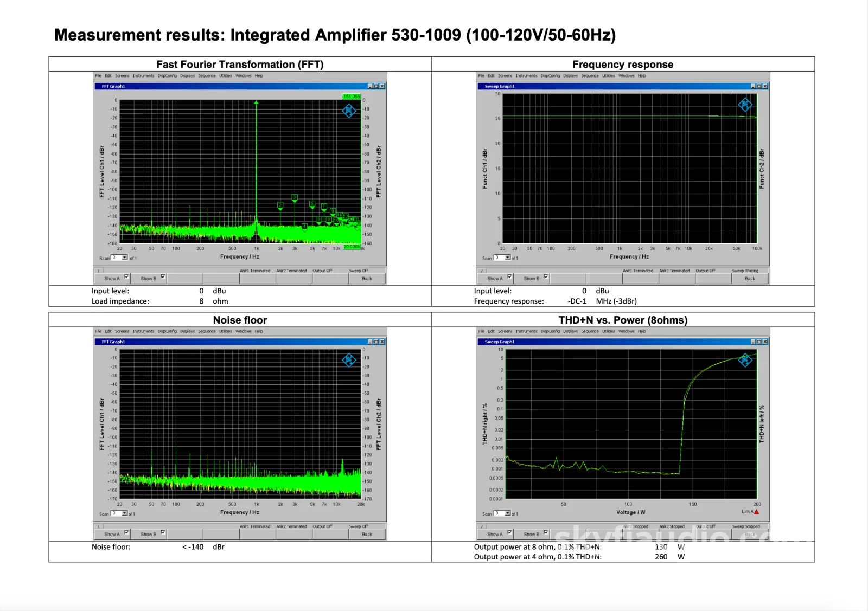Image resolution: width=868 pixels, height=611 pixels.
Task: Click R&S diamond logo in Noise floor graph
Action: (x=349, y=360)
